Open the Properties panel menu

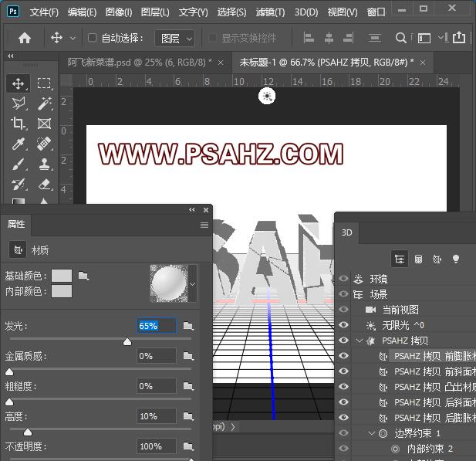click(204, 225)
